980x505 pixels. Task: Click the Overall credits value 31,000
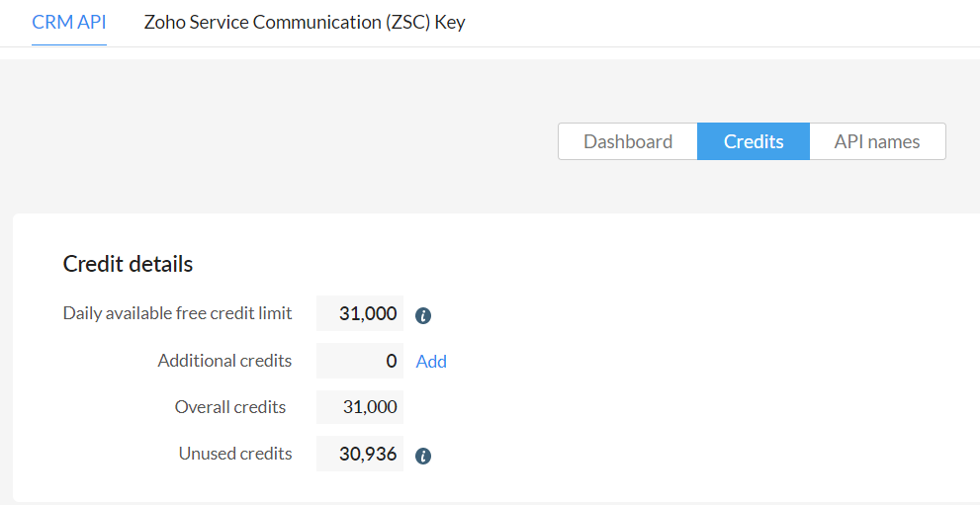[360, 407]
